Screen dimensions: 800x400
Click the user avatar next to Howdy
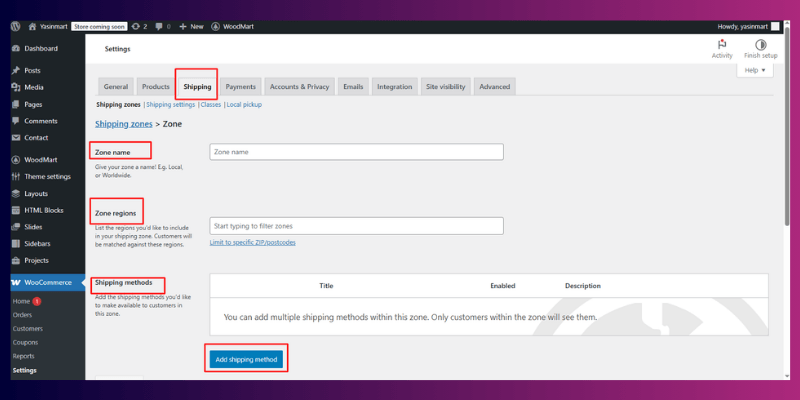(775, 27)
